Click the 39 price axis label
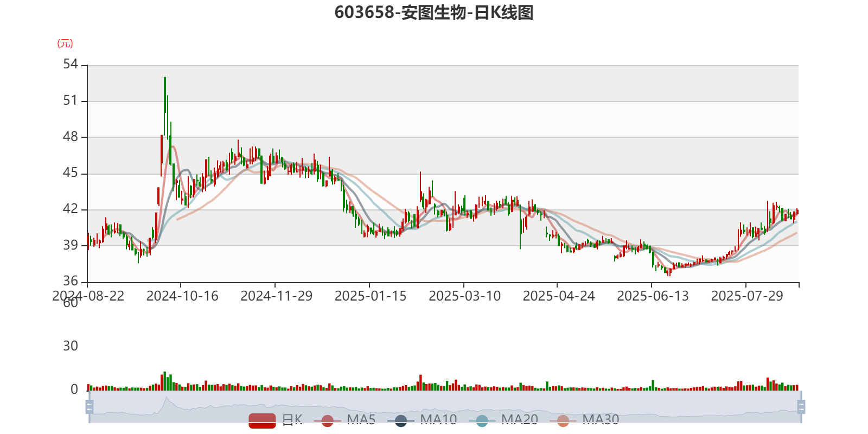868x434 pixels. pyautogui.click(x=71, y=245)
